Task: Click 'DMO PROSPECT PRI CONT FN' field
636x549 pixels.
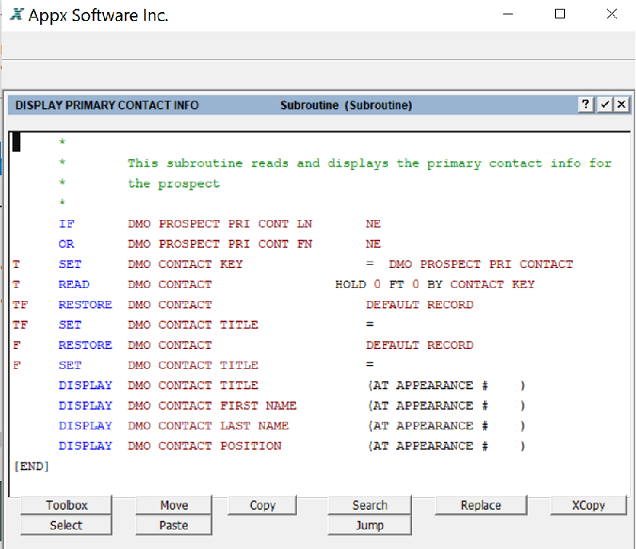Action: pos(220,244)
